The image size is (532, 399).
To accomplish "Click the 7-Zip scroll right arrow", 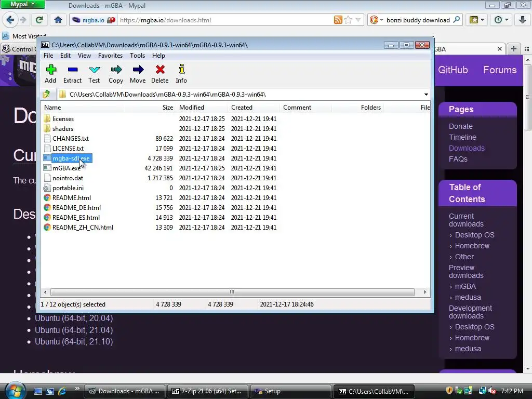I will click(x=425, y=292).
